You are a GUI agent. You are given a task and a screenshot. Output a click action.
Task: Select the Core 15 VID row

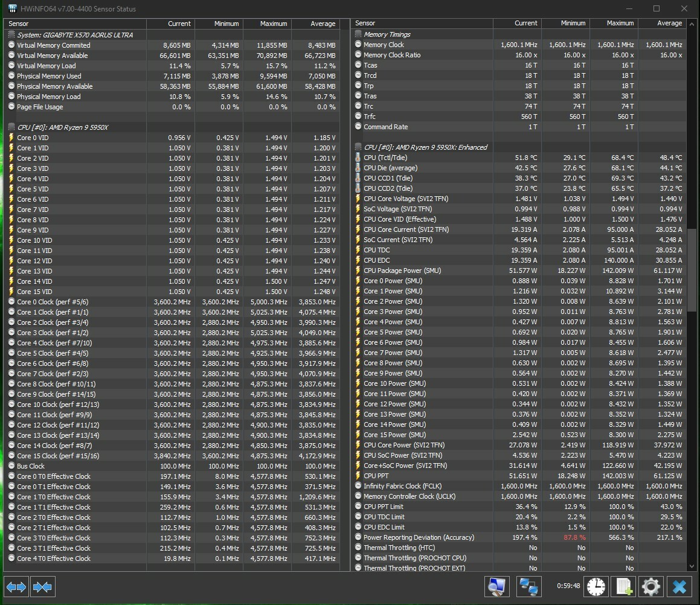pos(172,292)
